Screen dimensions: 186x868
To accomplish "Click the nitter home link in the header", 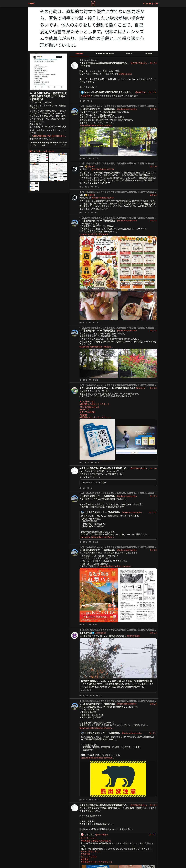I will click(31, 4).
